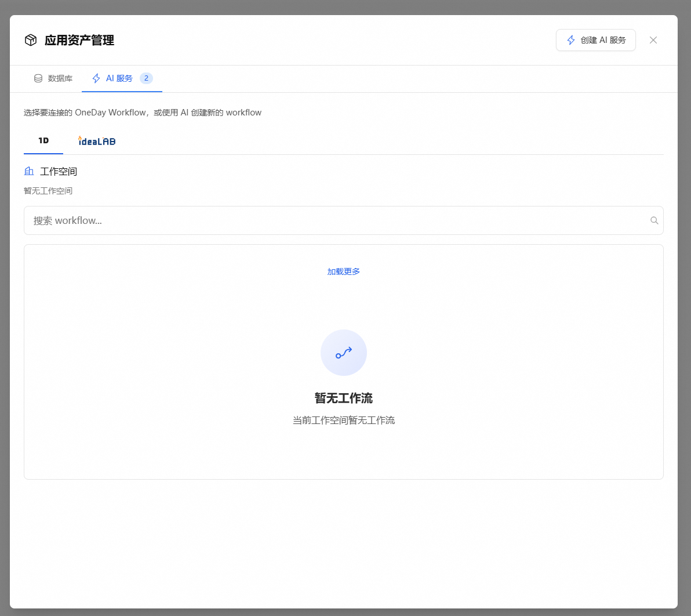Click the package cube icon beside 应用资产管理
Viewport: 691px width, 616px height.
click(x=30, y=40)
